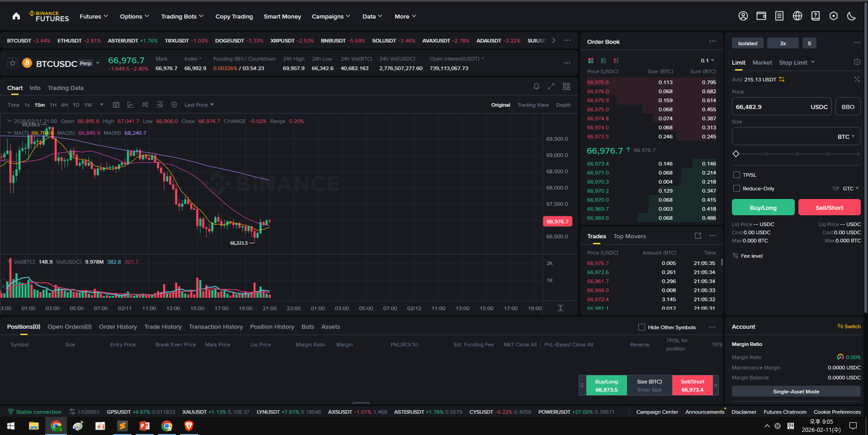Switch chart to Trading View

coord(533,105)
